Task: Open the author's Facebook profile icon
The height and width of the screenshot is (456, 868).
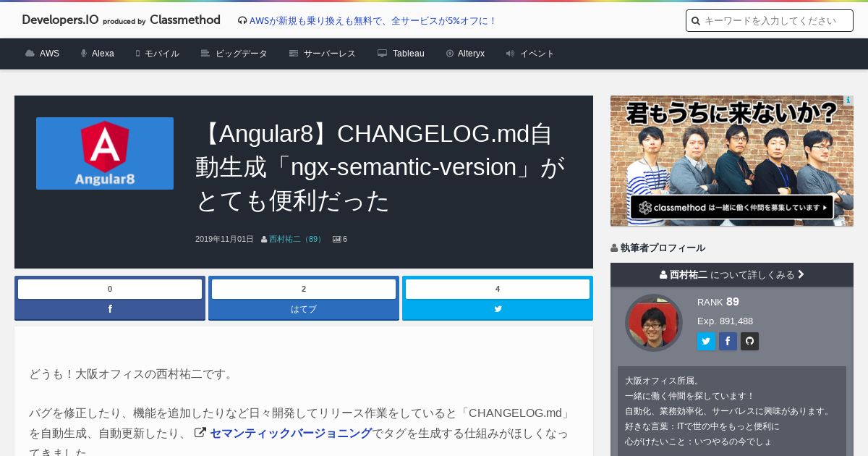Action: [728, 342]
